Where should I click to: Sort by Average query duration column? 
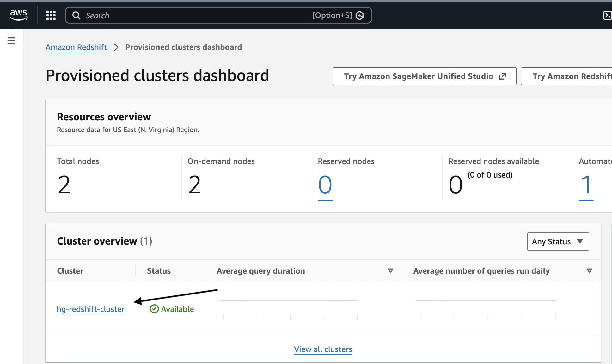point(391,270)
